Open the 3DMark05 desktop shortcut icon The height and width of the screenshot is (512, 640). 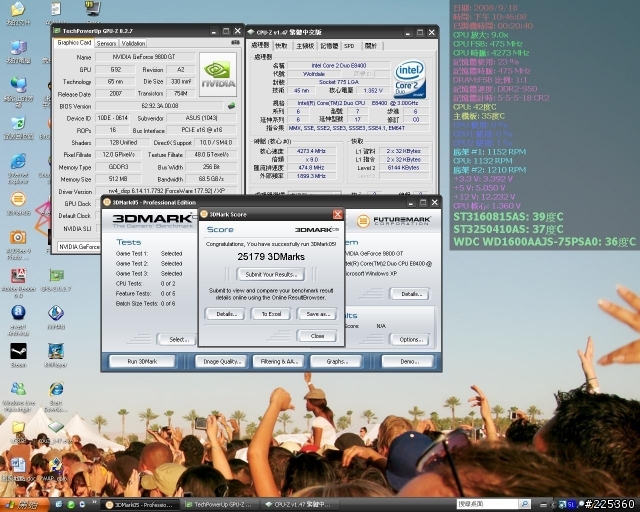coord(18,200)
